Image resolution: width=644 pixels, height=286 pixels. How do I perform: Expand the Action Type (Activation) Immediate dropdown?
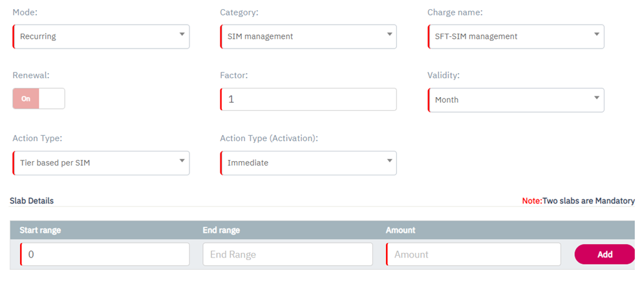(x=308, y=163)
